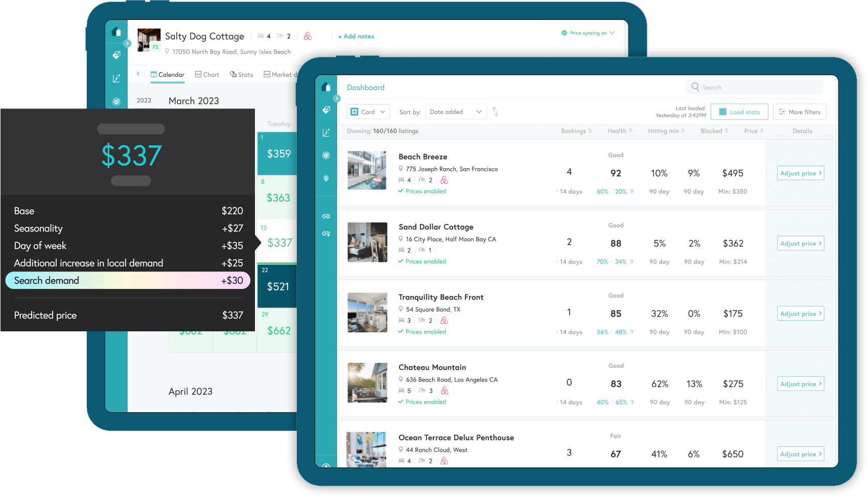This screenshot has width=868, height=497.
Task: Open the Stats tab for Salty Dog Cottage
Action: (241, 74)
